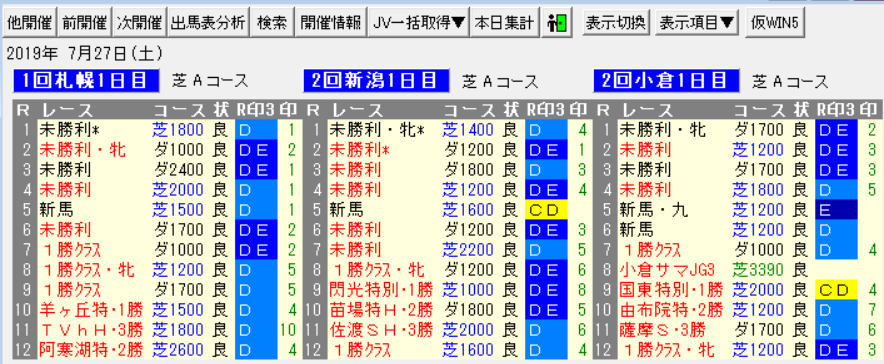The height and width of the screenshot is (364, 884).
Task: Click Niigata course 芝2200
Action: click(468, 250)
